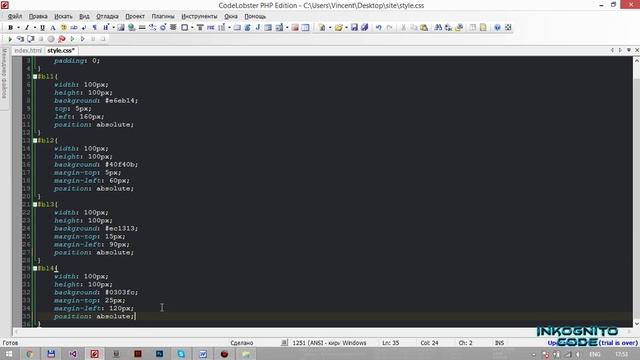The height and width of the screenshot is (360, 640).
Task: Click the insert form square icon
Action: pos(184,28)
